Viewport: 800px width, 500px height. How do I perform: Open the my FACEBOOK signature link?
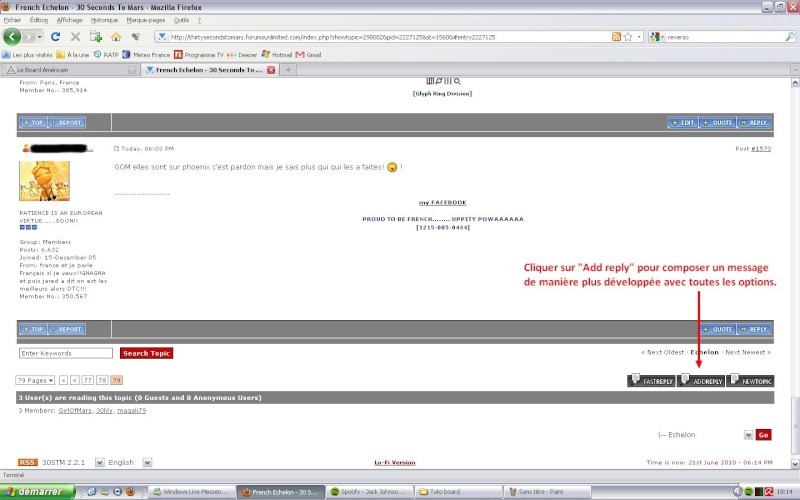click(x=442, y=203)
